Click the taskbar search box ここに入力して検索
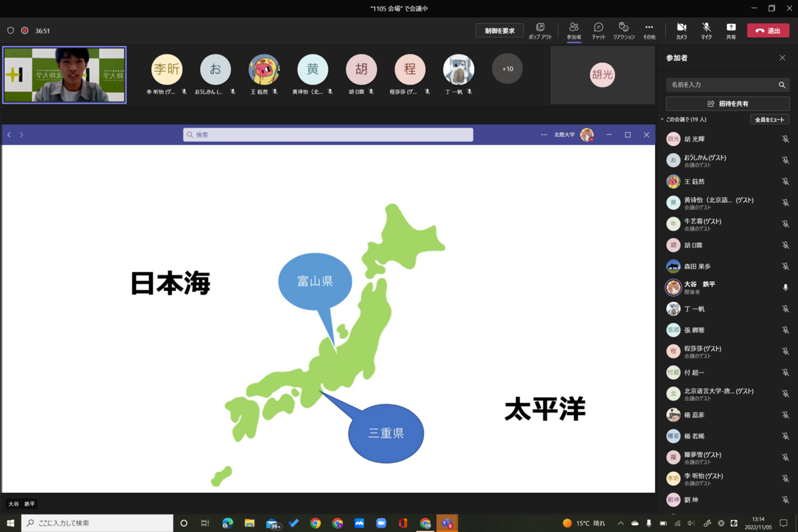 97,523
